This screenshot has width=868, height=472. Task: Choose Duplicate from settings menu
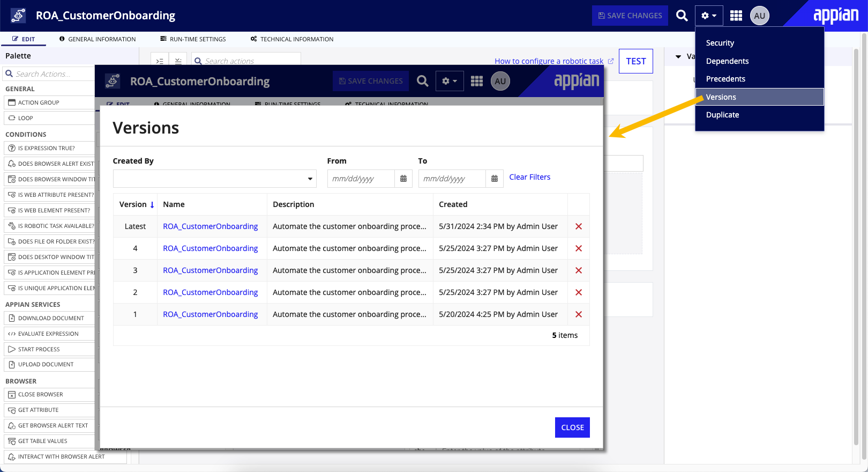point(759,115)
